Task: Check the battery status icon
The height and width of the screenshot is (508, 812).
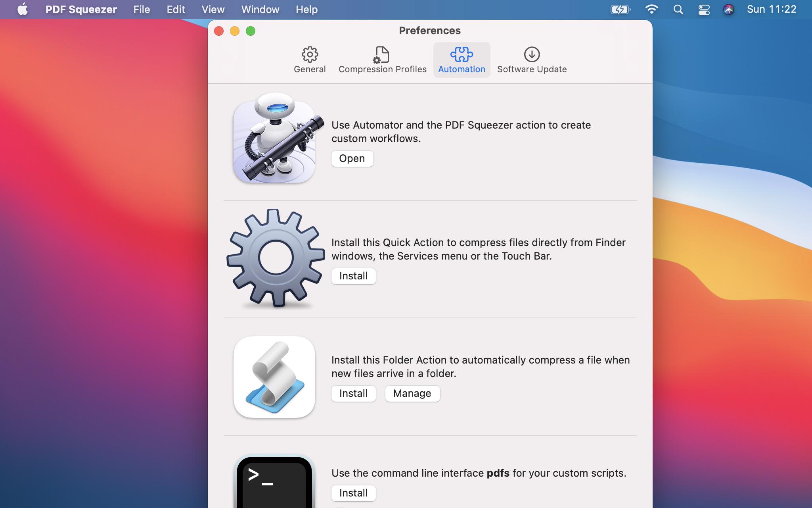Action: coord(620,9)
